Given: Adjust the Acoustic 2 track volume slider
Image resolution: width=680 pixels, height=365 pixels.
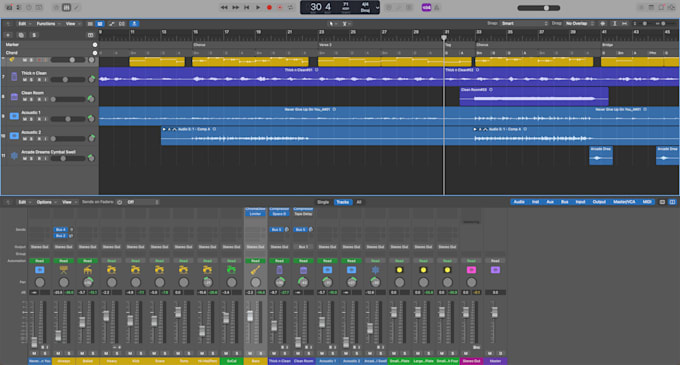Looking at the screenshot, I should point(68,139).
